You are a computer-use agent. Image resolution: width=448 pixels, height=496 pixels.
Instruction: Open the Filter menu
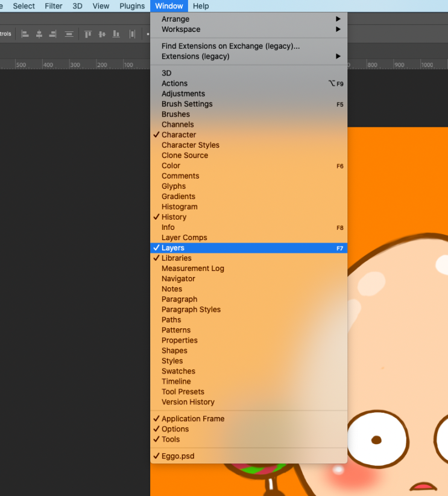click(x=54, y=6)
